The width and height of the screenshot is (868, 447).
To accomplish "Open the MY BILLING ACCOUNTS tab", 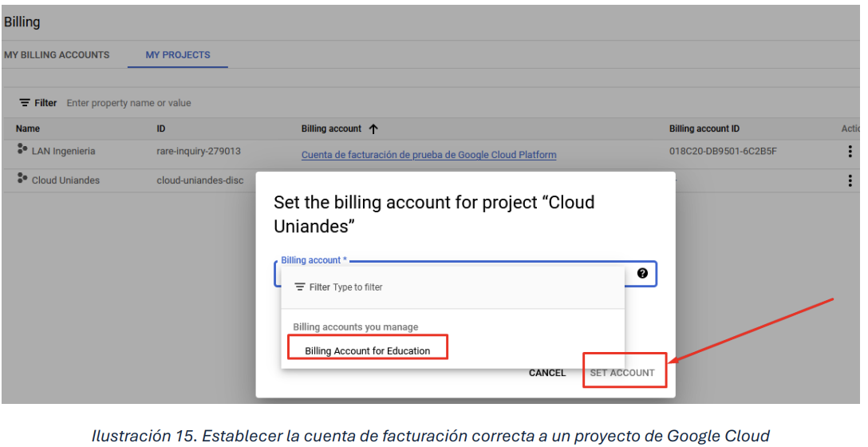I will click(57, 55).
